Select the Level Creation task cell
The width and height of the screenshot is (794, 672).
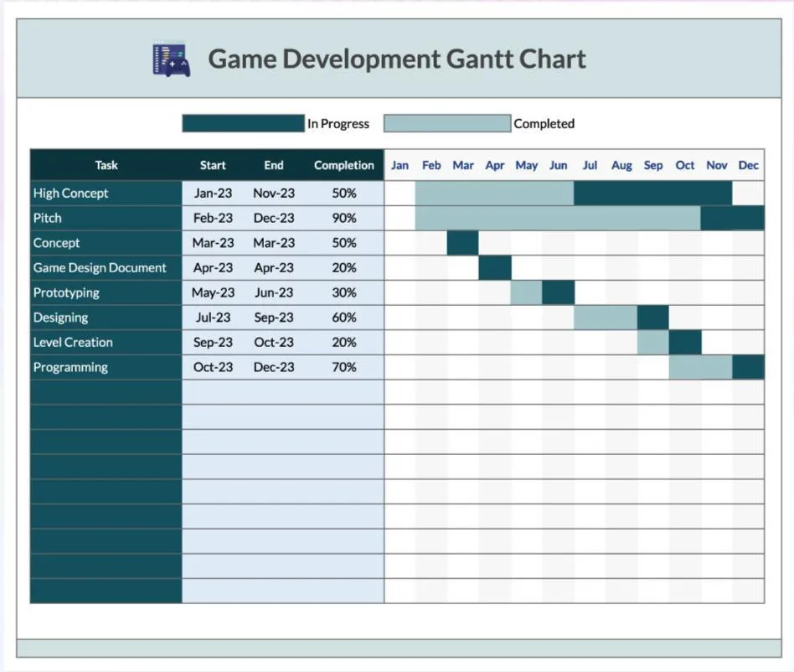pyautogui.click(x=106, y=342)
